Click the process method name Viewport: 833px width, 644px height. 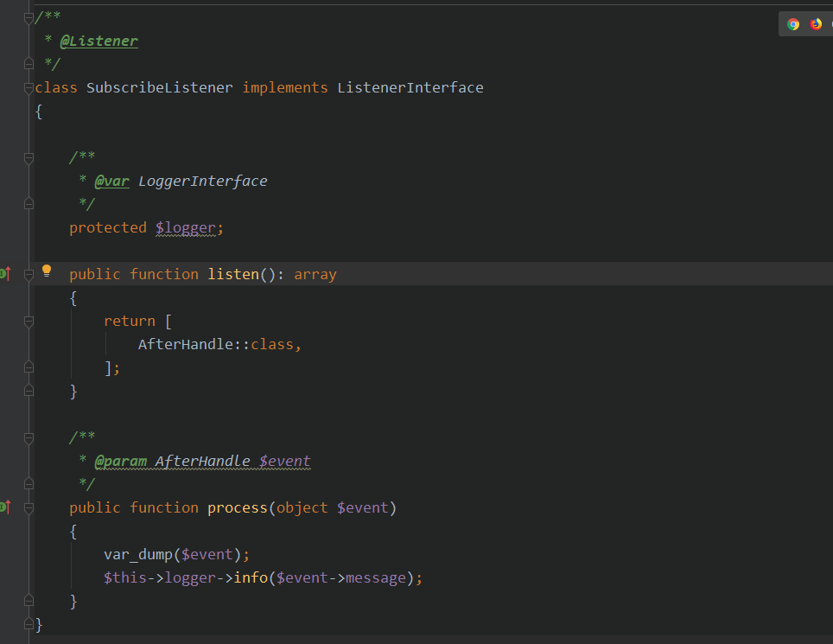(x=238, y=508)
